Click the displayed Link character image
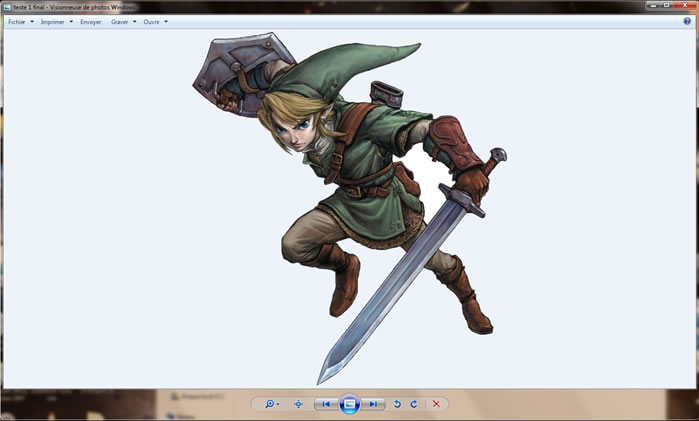The height and width of the screenshot is (421, 699). point(350,207)
